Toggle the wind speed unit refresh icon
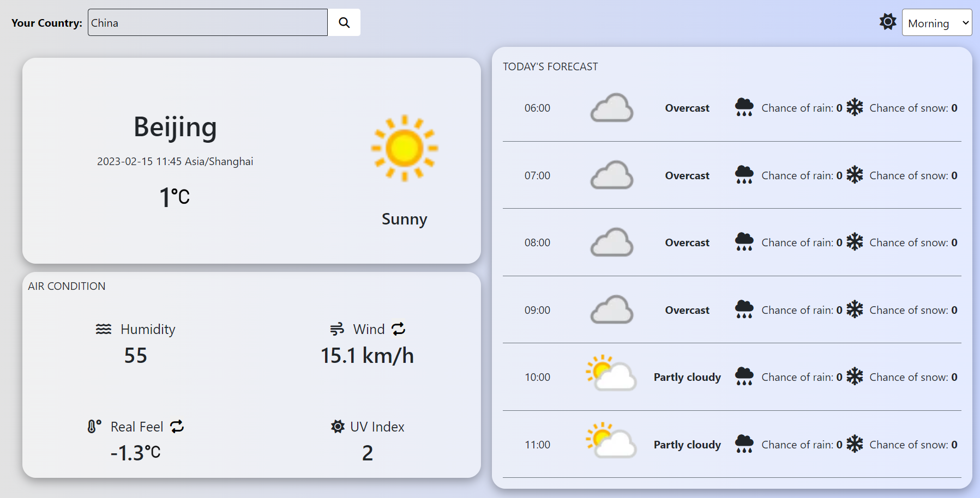Image resolution: width=980 pixels, height=498 pixels. (398, 329)
